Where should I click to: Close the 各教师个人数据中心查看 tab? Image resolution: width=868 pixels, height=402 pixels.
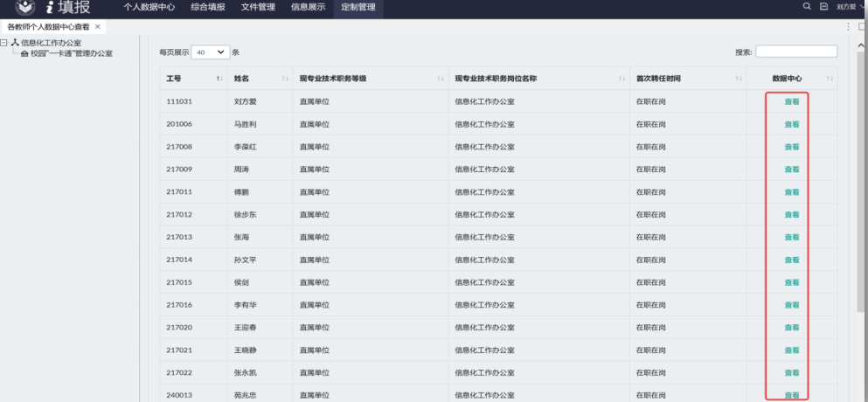click(98, 27)
